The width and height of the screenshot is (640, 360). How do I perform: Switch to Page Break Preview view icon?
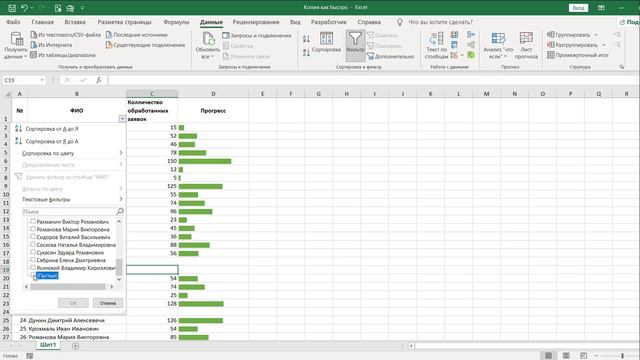[584, 356]
